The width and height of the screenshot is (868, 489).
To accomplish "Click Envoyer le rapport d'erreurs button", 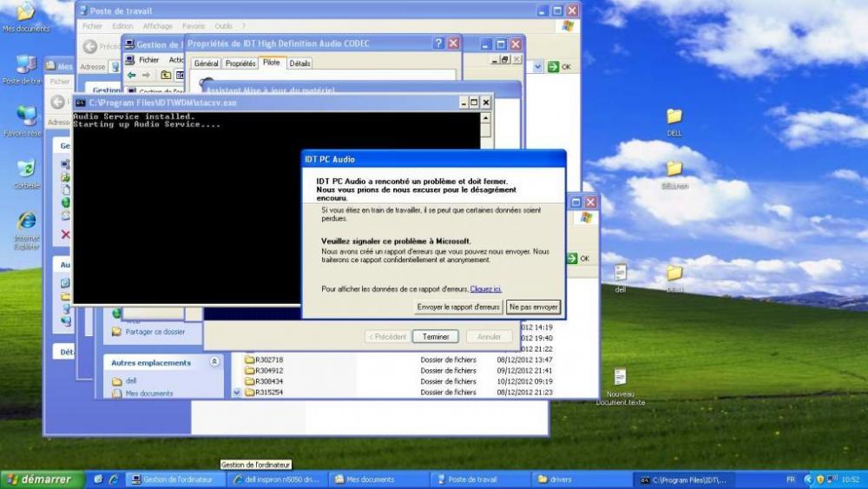I will [458, 307].
